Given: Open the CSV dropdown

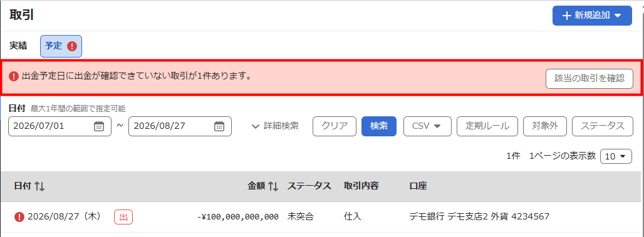Looking at the screenshot, I should [x=427, y=126].
